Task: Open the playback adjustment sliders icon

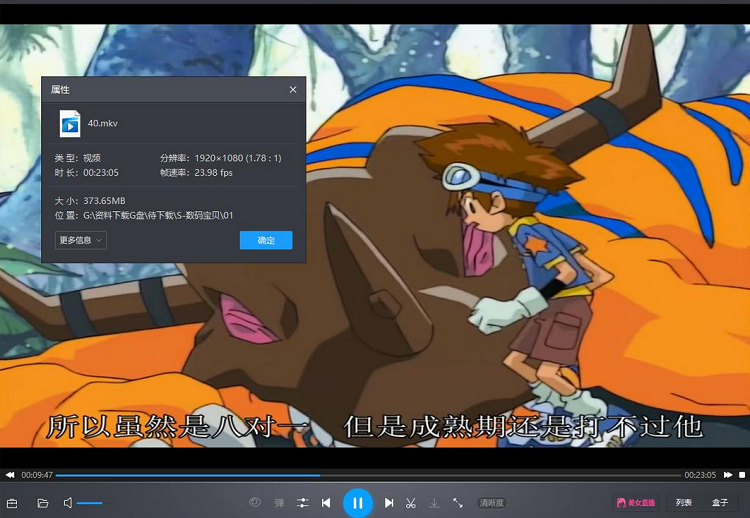Action: click(303, 502)
